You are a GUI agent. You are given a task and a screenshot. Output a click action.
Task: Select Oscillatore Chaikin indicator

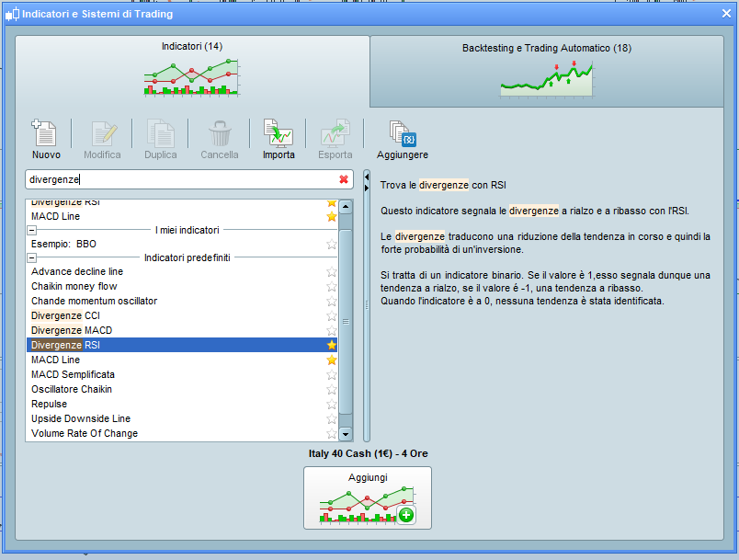coord(182,389)
